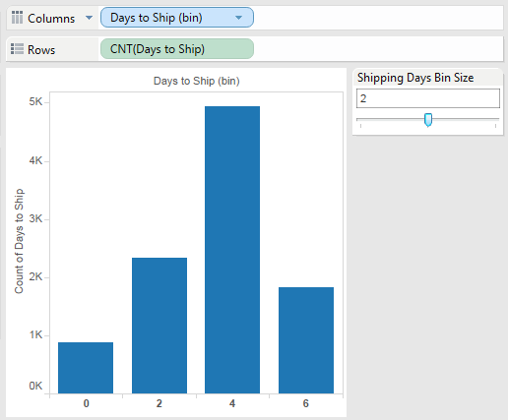The width and height of the screenshot is (508, 420).
Task: Click the empty Rows shelf area
Action: (x=378, y=49)
